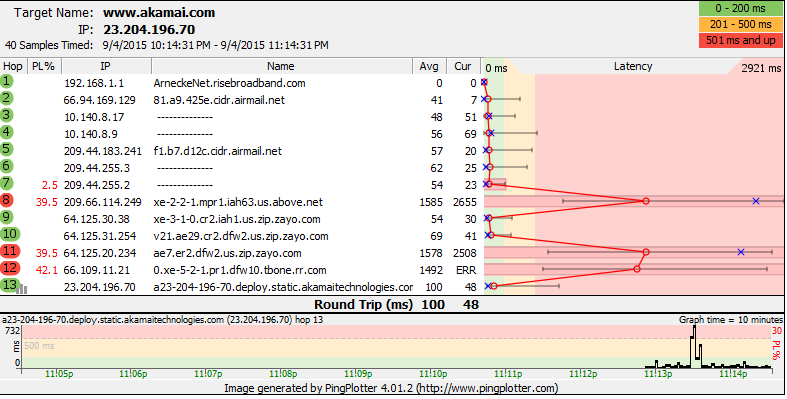Select ArneckeNet.risebroadband.com hostname
The height and width of the screenshot is (399, 787).
coord(229,83)
